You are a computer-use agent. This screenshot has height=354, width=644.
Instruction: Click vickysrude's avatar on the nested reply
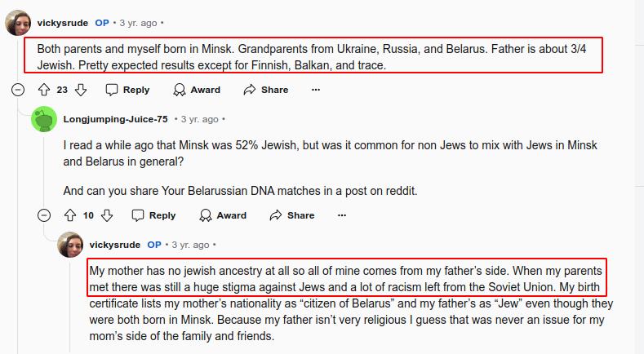coord(70,245)
